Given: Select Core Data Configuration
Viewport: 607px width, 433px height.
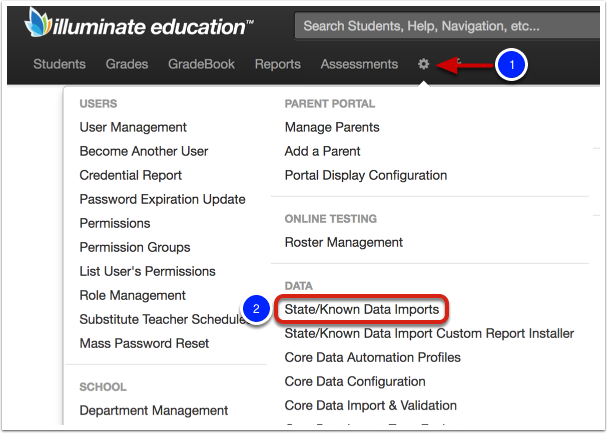Looking at the screenshot, I should pos(355,382).
